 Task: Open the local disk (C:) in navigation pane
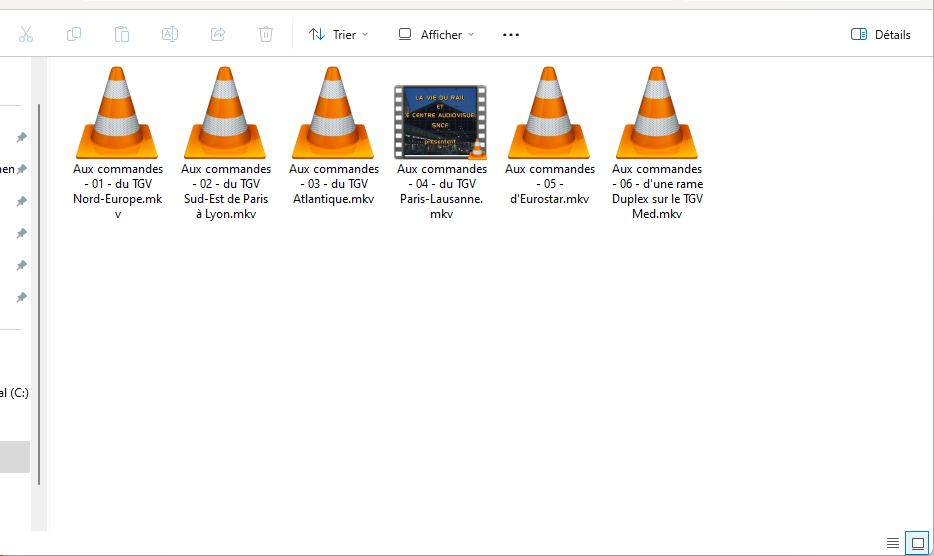click(14, 393)
